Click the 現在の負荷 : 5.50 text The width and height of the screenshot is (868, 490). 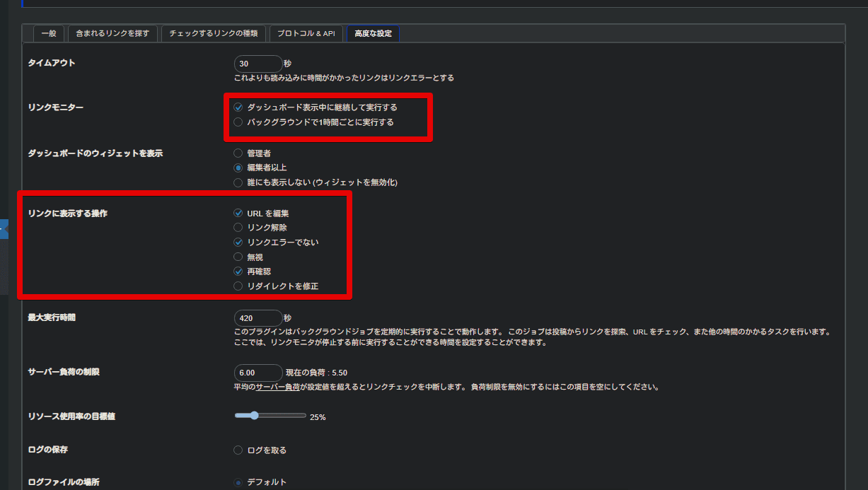(316, 373)
